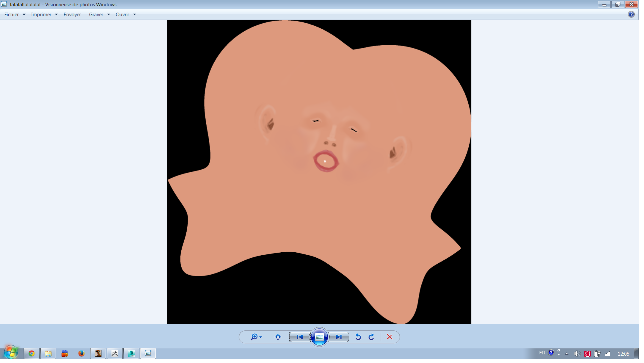Click the red antivirus tray icon
Viewport: 644px width, 363px height.
coord(587,354)
